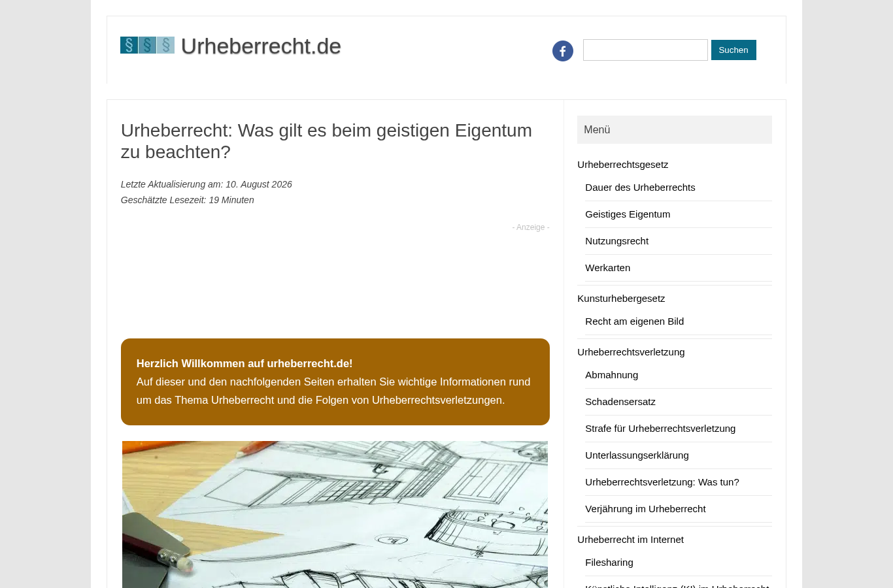Image resolution: width=893 pixels, height=588 pixels.
Task: Click the architectural drawing article image
Action: (335, 515)
